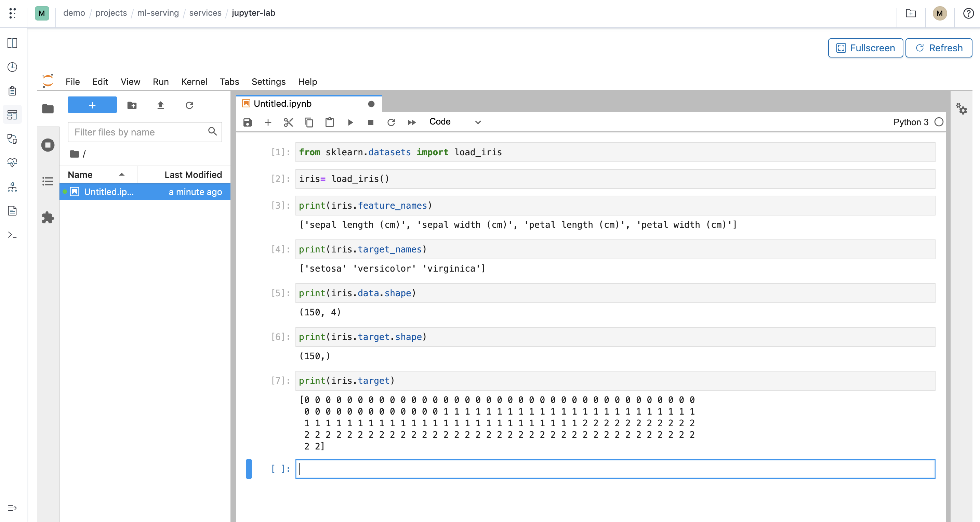
Task: Go to projects breadcrumb link
Action: (111, 13)
